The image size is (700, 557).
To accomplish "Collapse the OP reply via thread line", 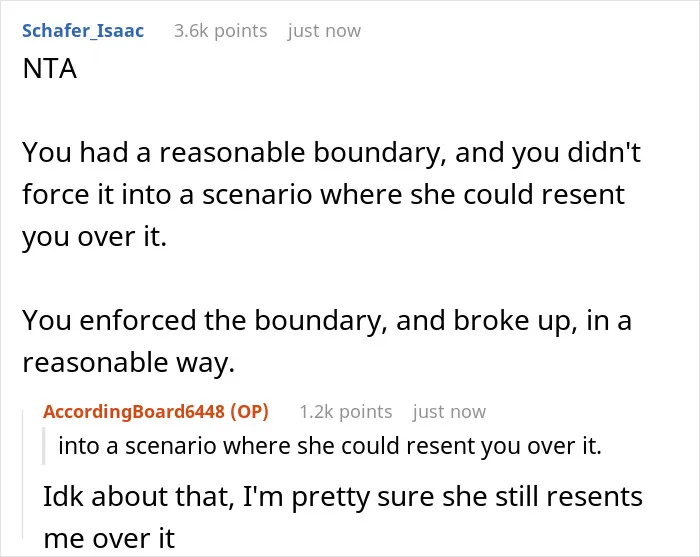I will pyautogui.click(x=23, y=475).
